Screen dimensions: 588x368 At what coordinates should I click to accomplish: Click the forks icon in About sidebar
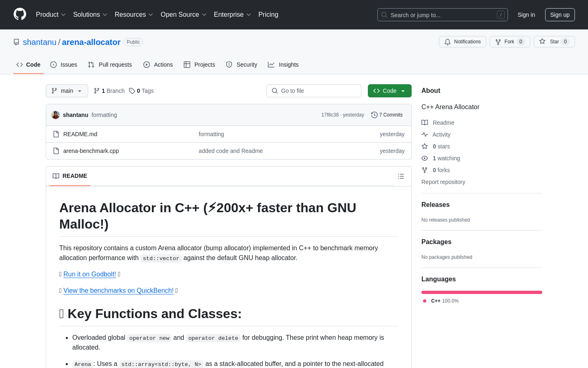click(425, 170)
